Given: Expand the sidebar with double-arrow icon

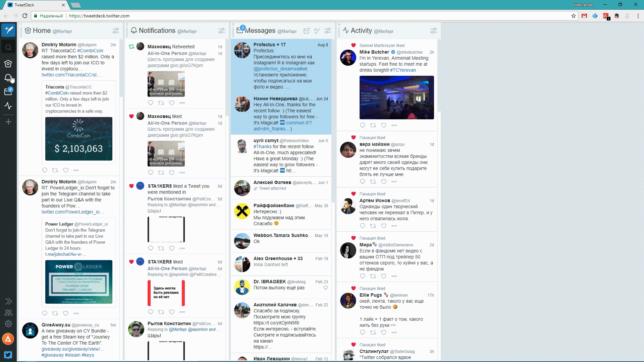Looking at the screenshot, I should click(x=8, y=301).
